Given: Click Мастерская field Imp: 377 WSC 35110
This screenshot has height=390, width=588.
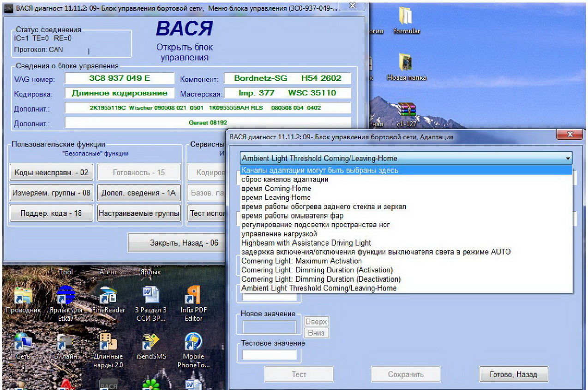Looking at the screenshot, I should (288, 93).
